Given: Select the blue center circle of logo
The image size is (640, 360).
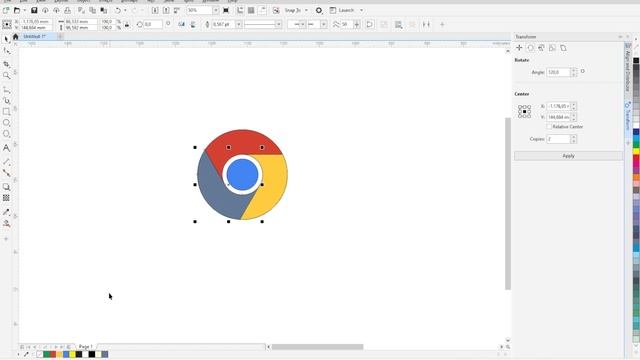Looking at the screenshot, I should coord(242,175).
